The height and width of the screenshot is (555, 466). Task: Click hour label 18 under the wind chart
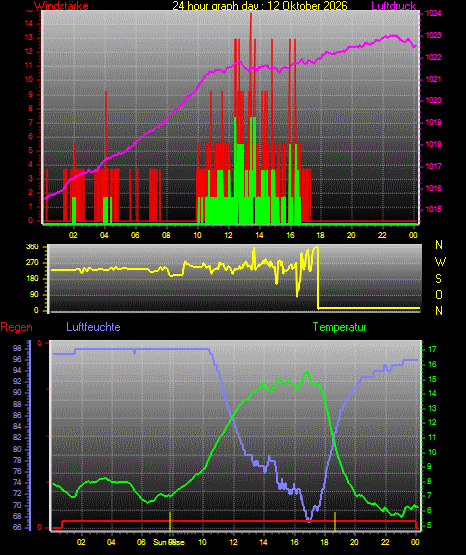click(x=320, y=235)
